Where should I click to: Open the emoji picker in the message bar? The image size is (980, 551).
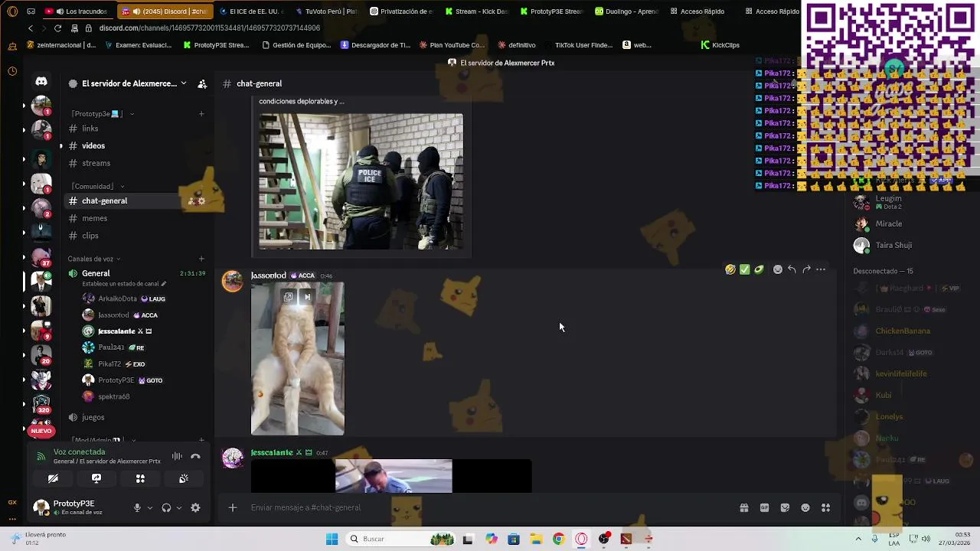point(805,507)
